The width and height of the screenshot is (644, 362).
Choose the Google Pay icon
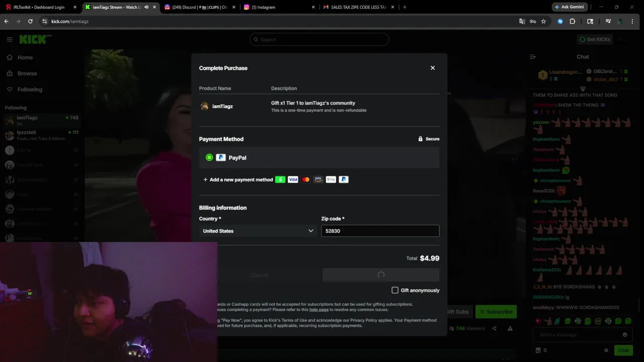(x=331, y=179)
